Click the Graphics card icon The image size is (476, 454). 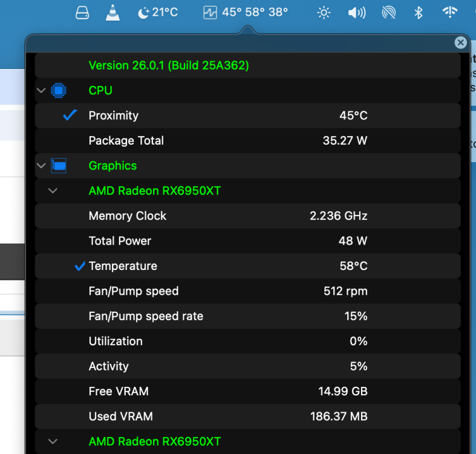59,166
